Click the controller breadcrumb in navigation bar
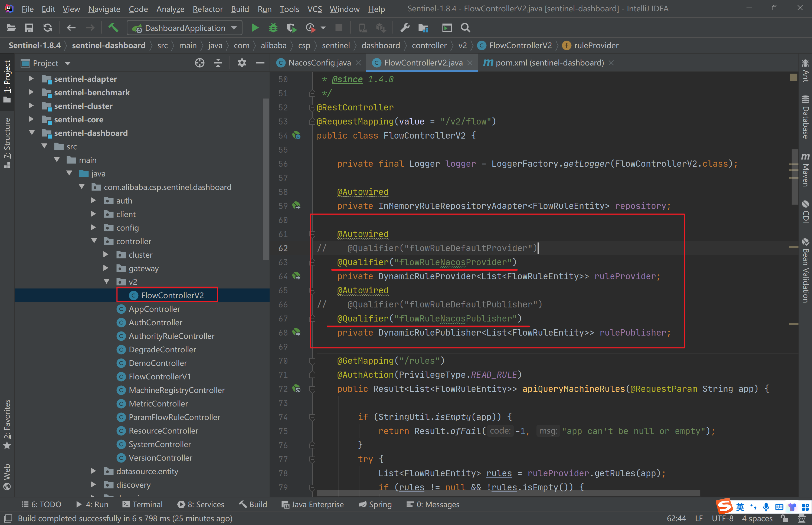Viewport: 812px width, 525px height. 429,45
